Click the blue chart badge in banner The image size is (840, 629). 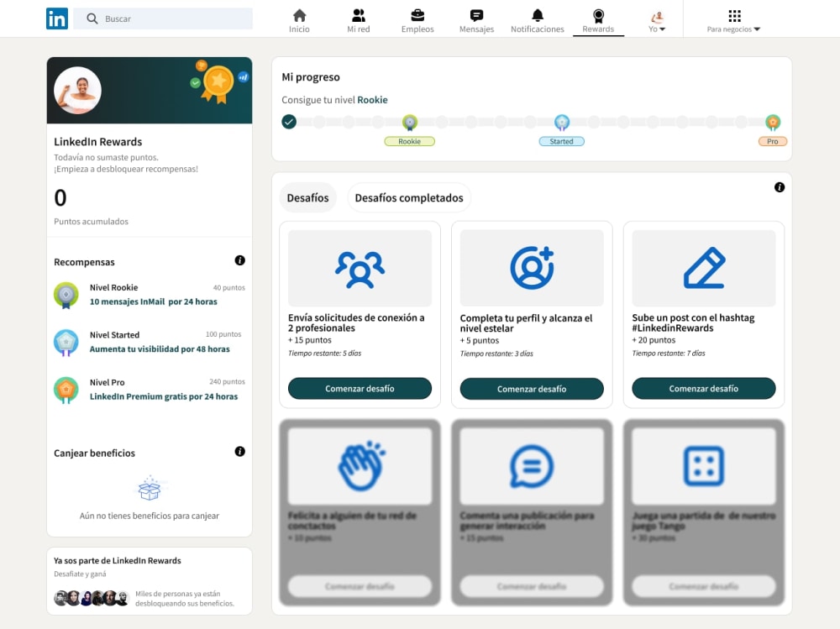[x=244, y=76]
